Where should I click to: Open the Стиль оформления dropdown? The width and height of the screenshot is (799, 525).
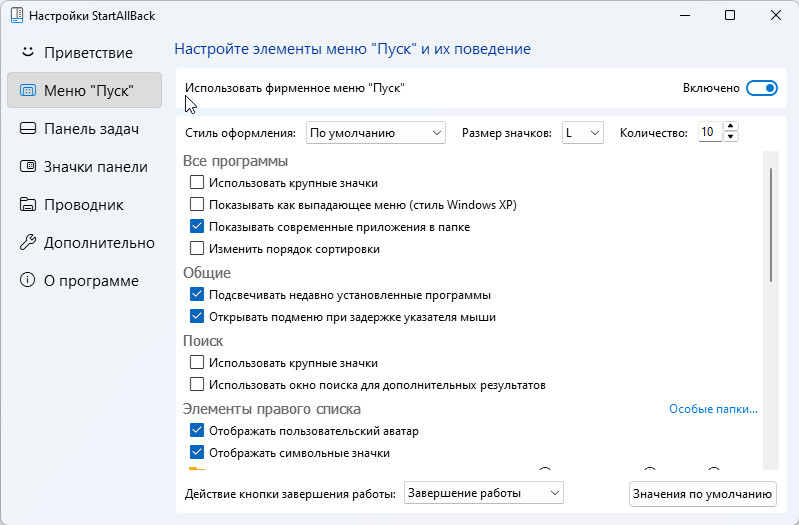[376, 133]
